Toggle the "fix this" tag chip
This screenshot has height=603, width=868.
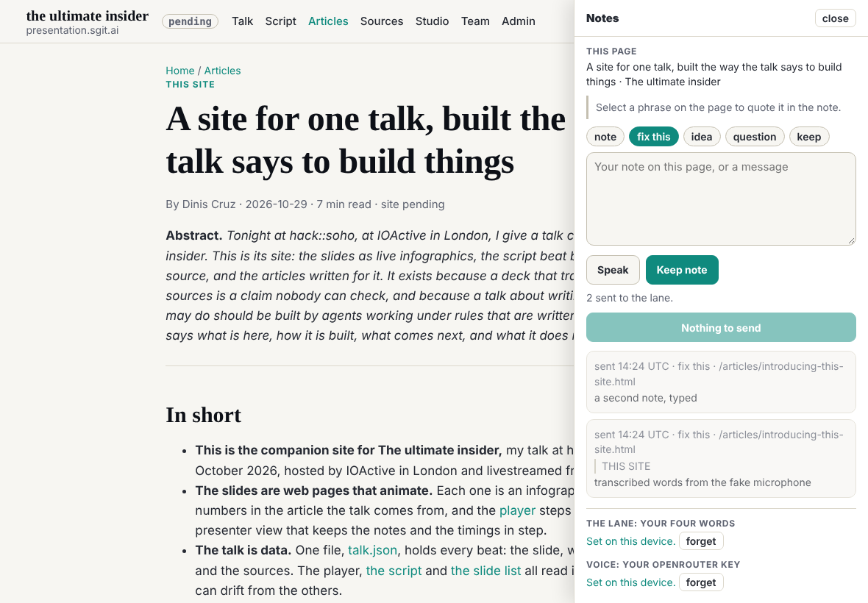(x=653, y=137)
